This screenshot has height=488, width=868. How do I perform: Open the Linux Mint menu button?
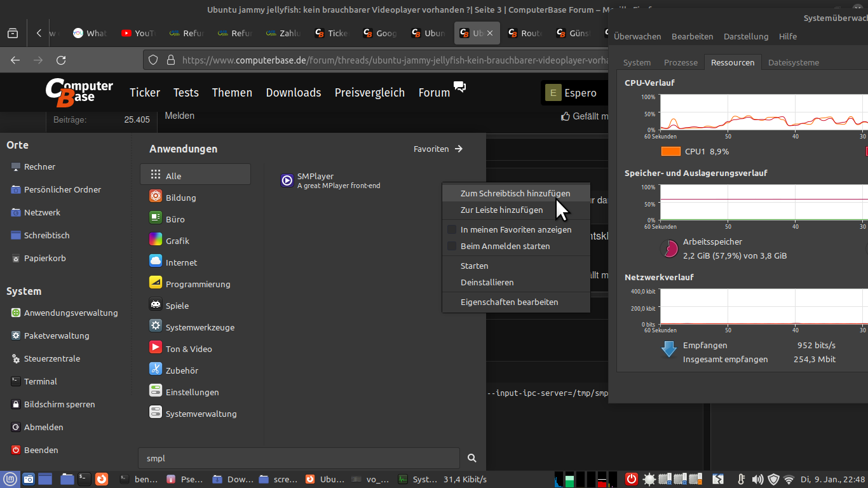10,479
